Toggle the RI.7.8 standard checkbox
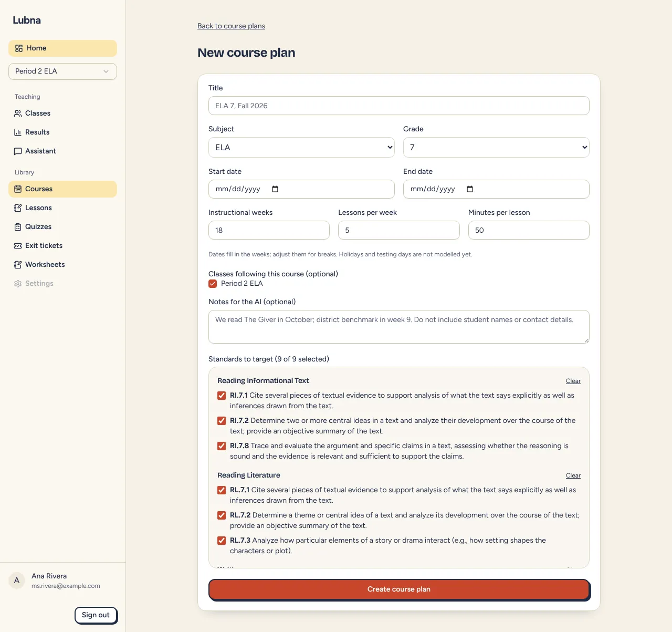 point(222,446)
